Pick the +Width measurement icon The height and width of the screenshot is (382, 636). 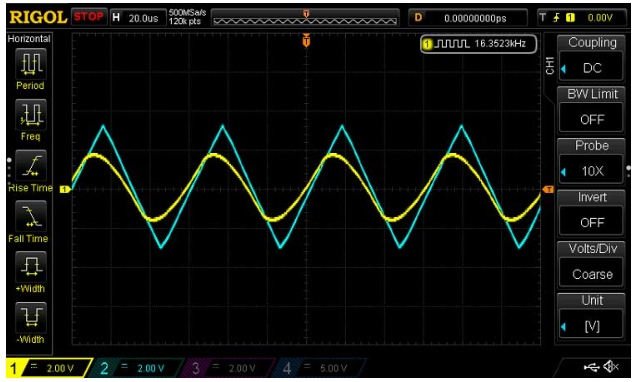click(31, 267)
